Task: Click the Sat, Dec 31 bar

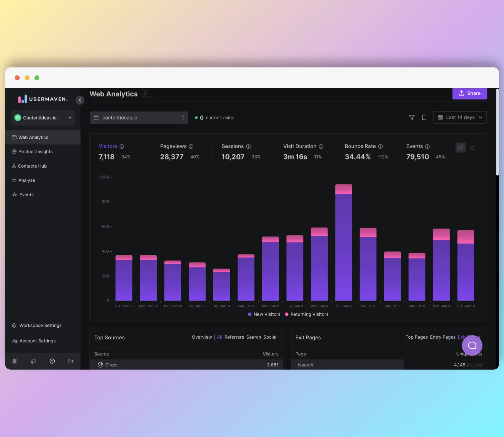Action: (x=221, y=285)
